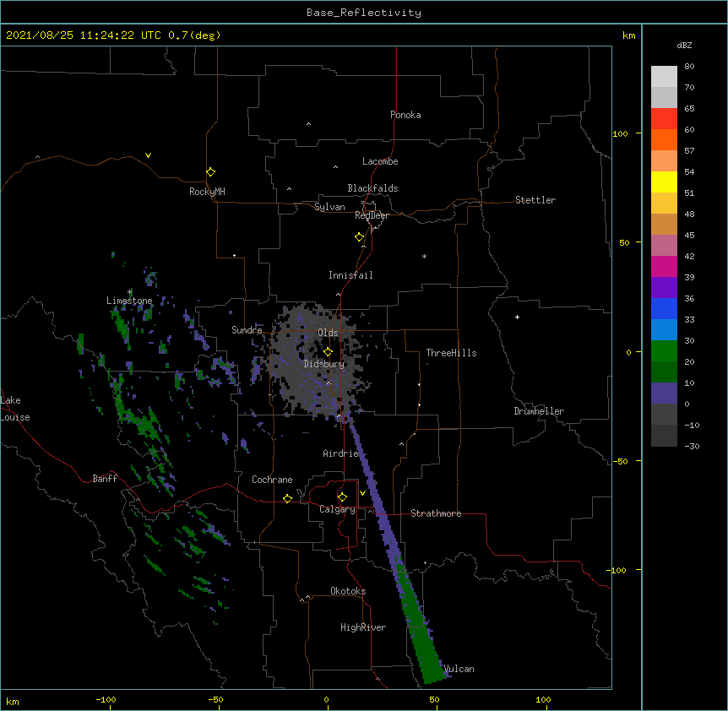Select the dark green 20–10 dBZ swatch
Screen dimensions: 728x711
pyautogui.click(x=664, y=372)
